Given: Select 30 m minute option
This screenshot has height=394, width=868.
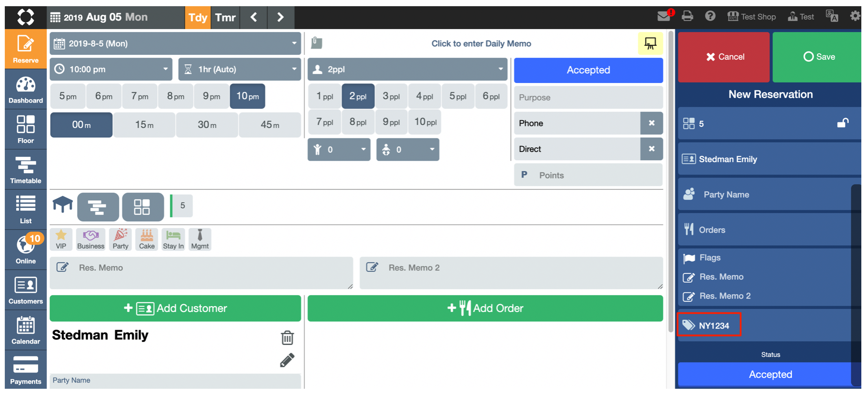Looking at the screenshot, I should 207,125.
